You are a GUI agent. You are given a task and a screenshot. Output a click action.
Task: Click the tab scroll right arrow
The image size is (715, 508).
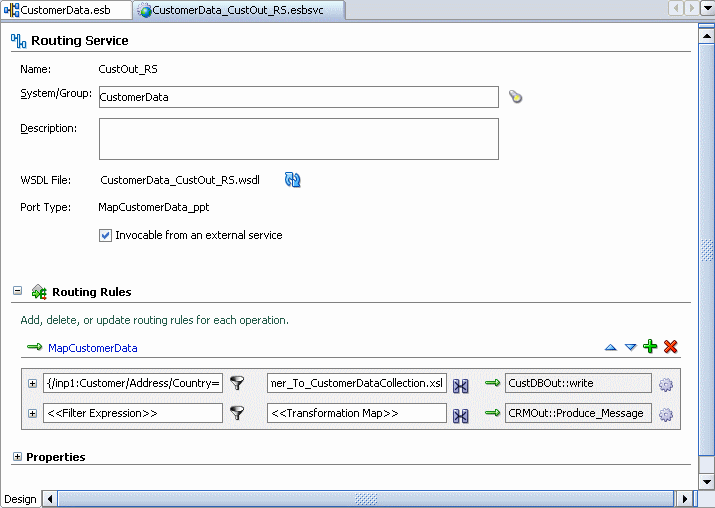point(692,8)
